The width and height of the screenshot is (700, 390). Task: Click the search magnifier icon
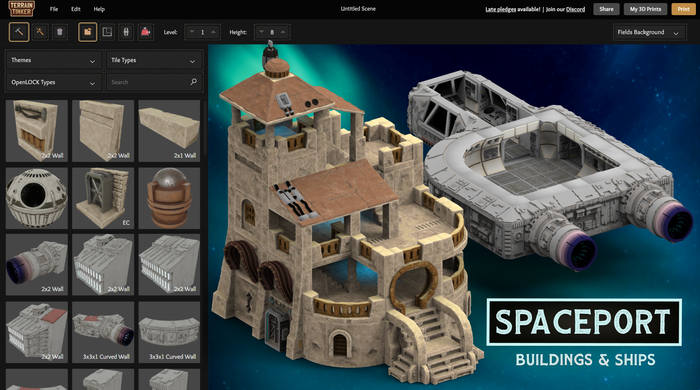pos(194,82)
